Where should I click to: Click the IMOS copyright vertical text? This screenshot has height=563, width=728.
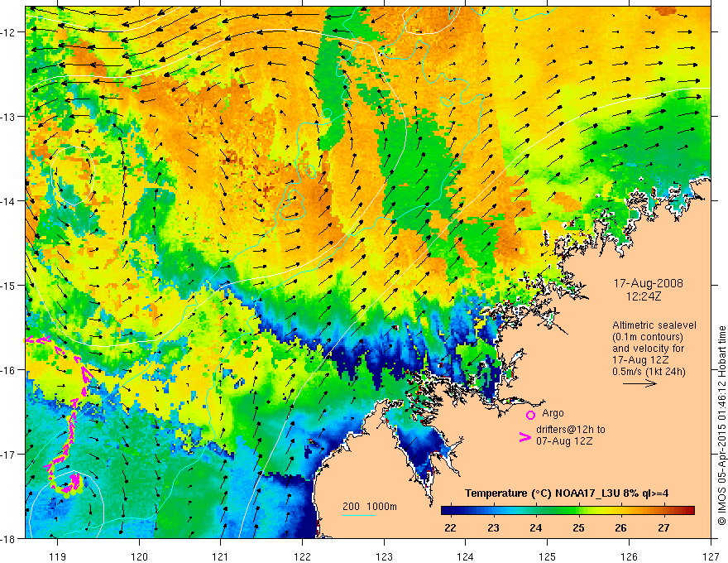721,426
